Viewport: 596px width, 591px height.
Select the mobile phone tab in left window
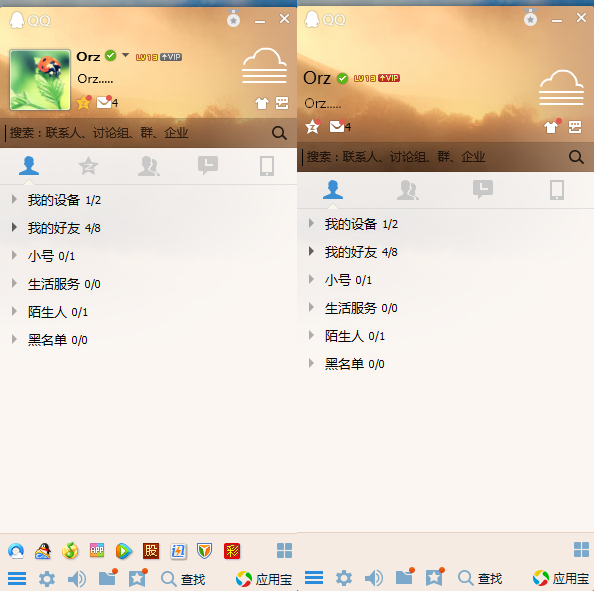(x=267, y=166)
